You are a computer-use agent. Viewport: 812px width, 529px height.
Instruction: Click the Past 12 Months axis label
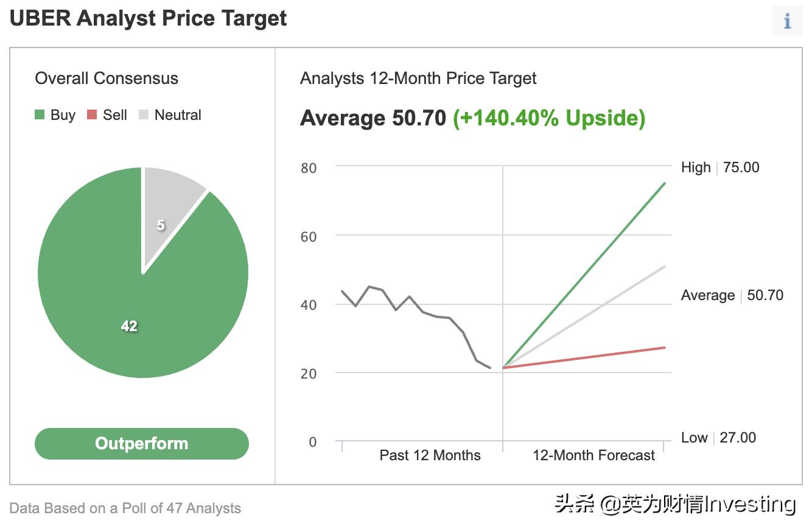click(x=430, y=455)
